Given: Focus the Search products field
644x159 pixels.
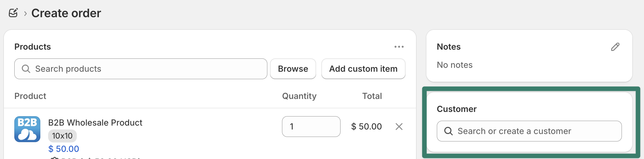Looking at the screenshot, I should click(x=146, y=69).
